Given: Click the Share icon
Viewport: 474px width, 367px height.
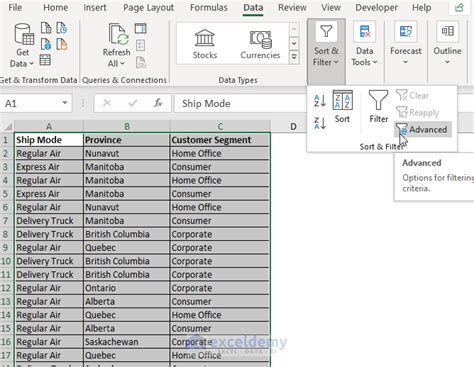Looking at the screenshot, I should (460, 8).
